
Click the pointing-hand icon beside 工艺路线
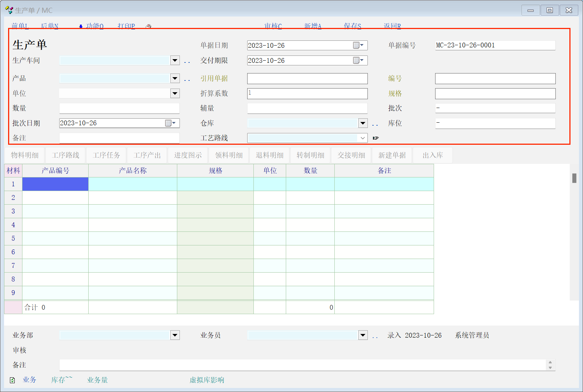(376, 138)
